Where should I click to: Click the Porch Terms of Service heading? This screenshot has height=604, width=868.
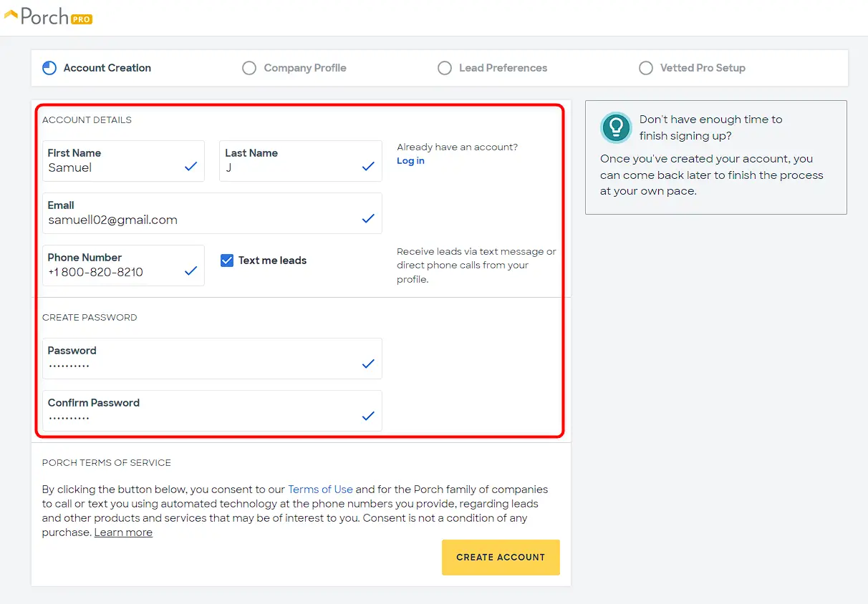point(107,463)
